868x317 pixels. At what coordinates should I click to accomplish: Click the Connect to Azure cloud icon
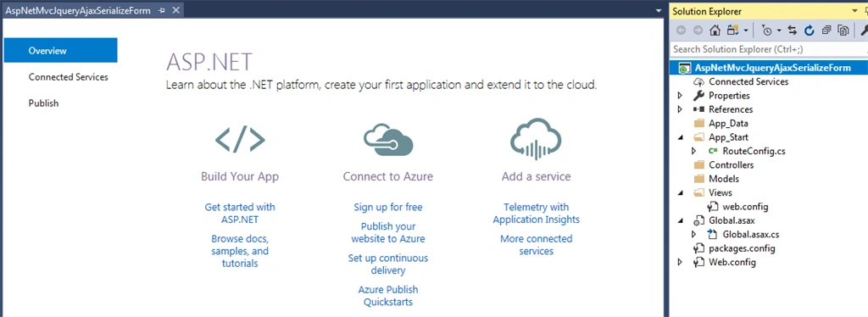(x=388, y=138)
